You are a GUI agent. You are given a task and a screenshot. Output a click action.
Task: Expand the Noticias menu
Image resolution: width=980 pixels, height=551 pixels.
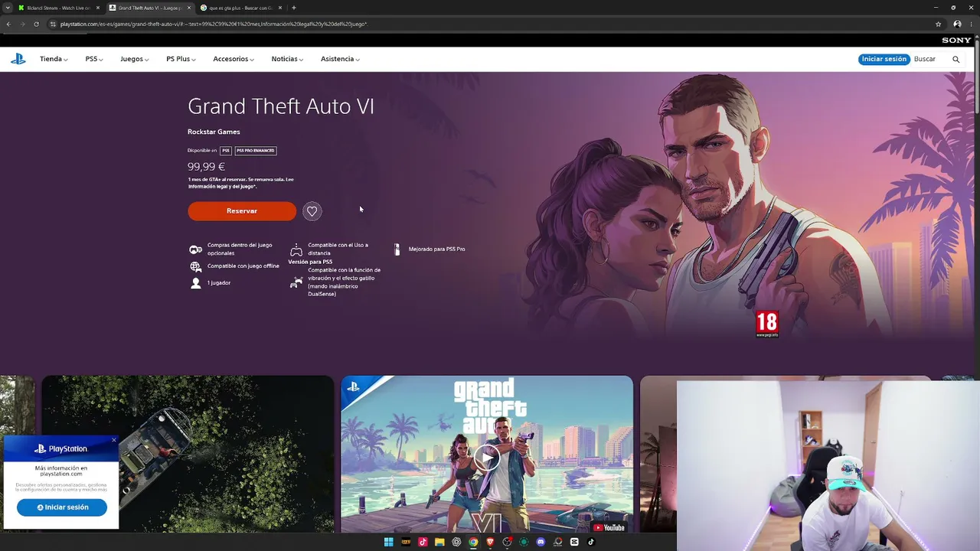click(287, 59)
